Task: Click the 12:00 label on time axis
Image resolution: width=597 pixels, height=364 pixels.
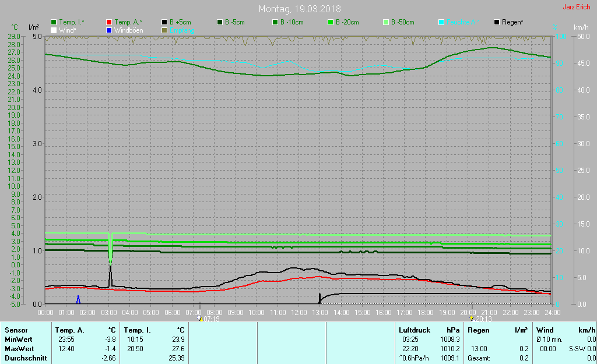Action: [298, 313]
